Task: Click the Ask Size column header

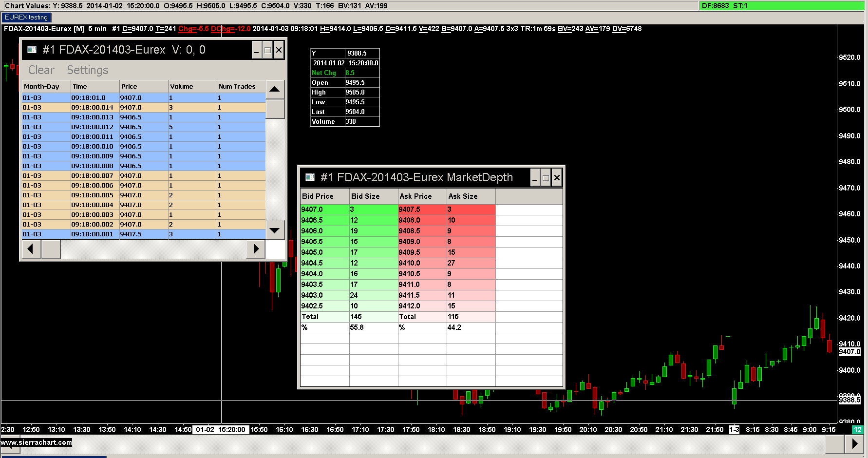Action: point(471,196)
